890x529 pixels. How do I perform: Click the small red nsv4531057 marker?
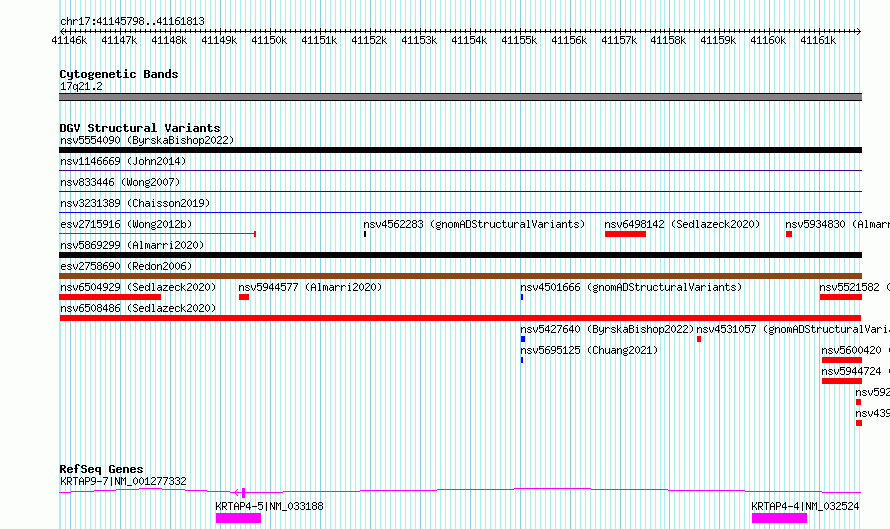click(x=699, y=339)
